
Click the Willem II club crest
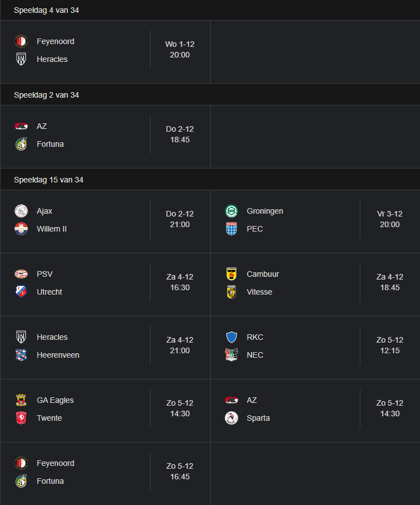coord(21,229)
